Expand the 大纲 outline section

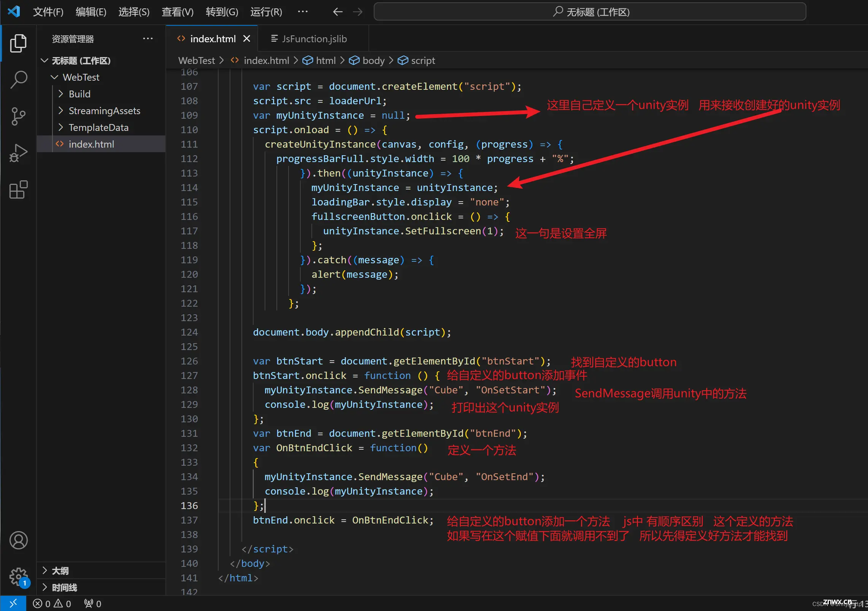point(101,571)
